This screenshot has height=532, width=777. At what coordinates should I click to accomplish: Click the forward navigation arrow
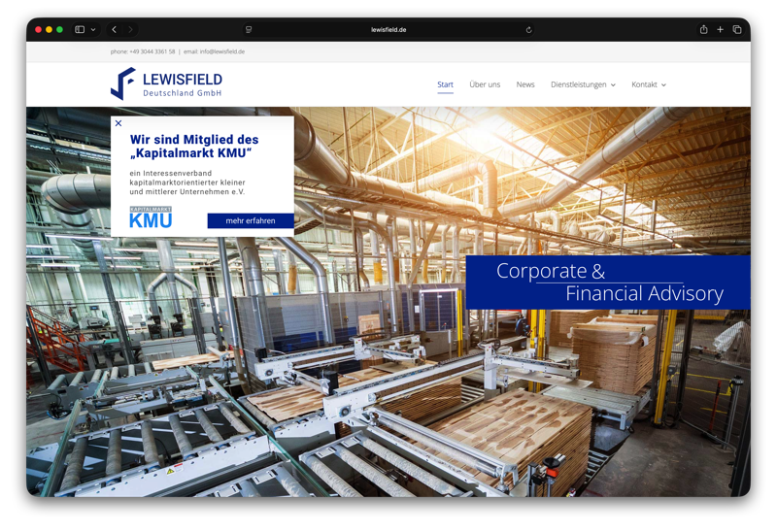(131, 30)
